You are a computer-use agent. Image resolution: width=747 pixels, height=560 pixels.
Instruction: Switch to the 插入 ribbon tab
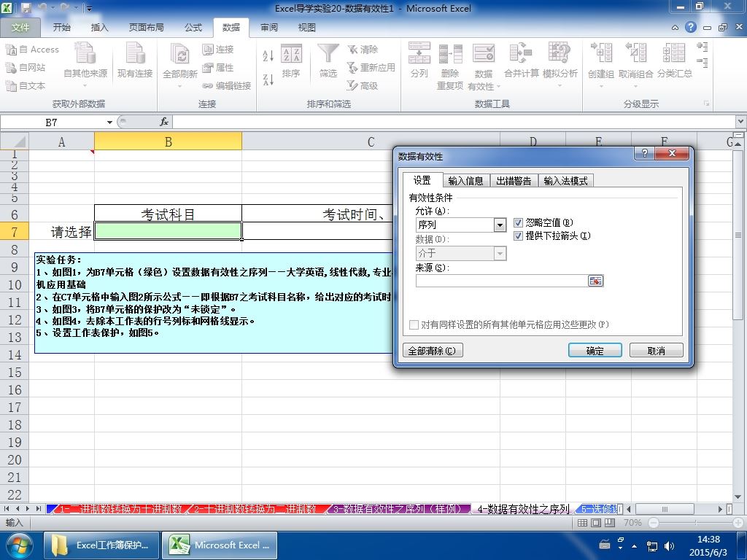pos(99,28)
